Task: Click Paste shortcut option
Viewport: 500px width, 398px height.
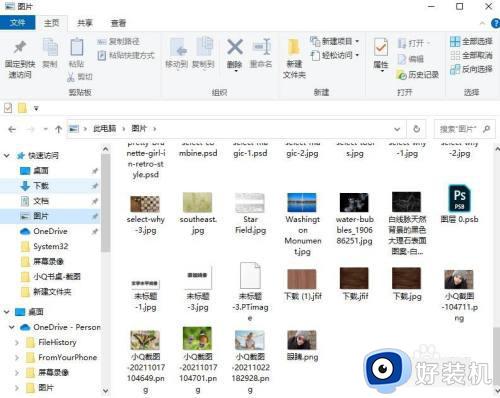Action: pos(126,55)
